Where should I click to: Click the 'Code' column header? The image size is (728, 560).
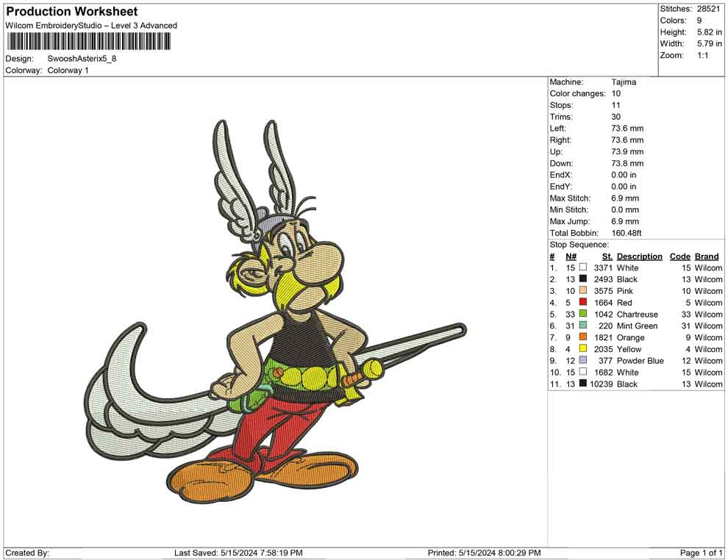[679, 256]
